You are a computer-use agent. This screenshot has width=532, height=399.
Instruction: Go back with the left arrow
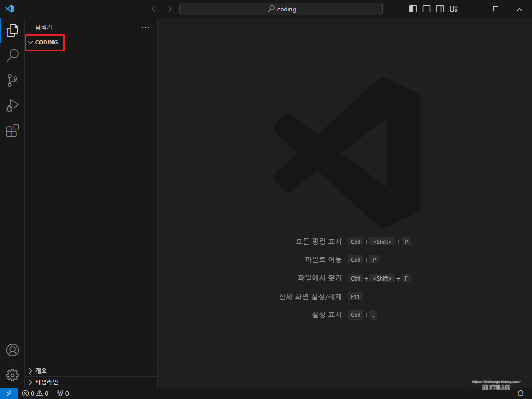[x=155, y=9]
